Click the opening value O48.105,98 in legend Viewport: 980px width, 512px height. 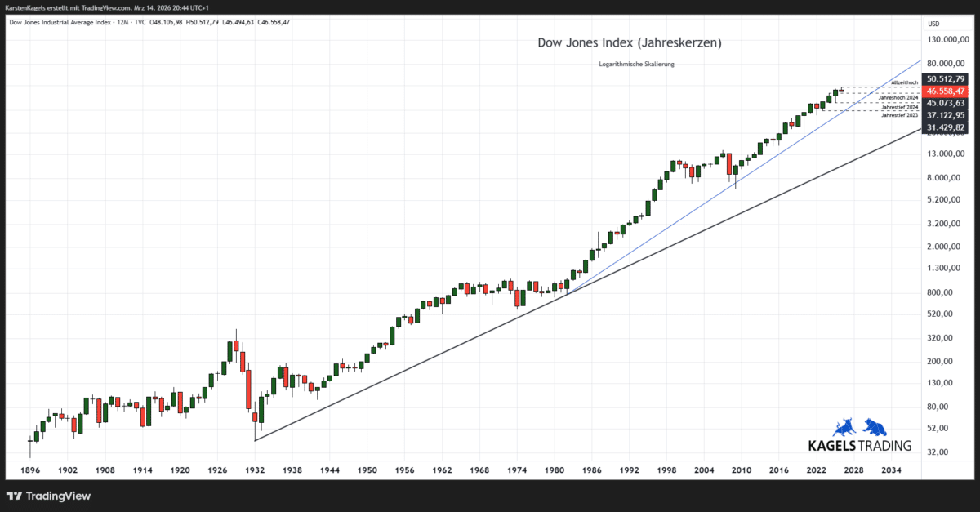click(x=166, y=23)
